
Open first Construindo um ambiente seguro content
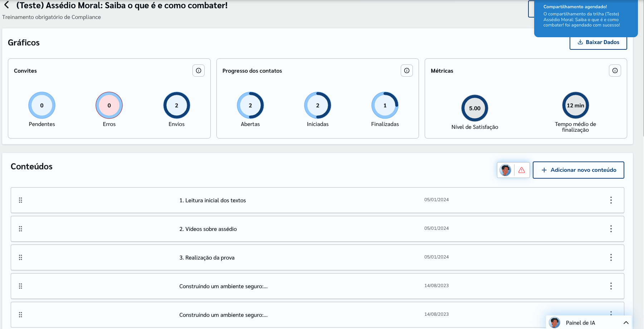point(223,286)
